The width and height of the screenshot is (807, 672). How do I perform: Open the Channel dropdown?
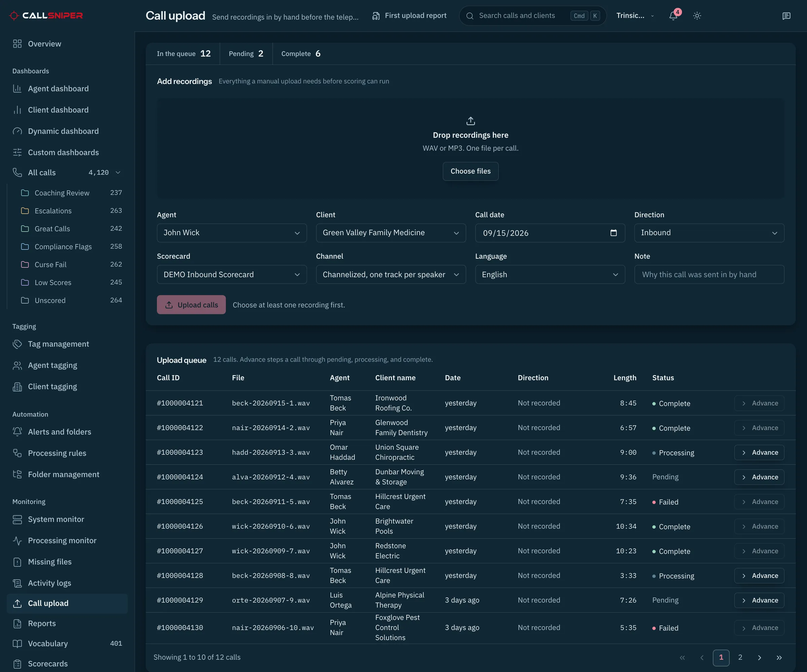[x=391, y=275]
